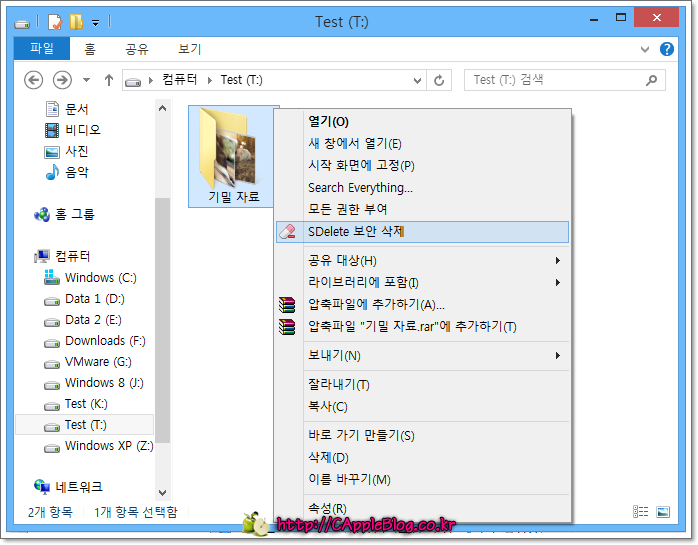Open Help with the question mark icon
This screenshot has width=698, height=545.
666,49
